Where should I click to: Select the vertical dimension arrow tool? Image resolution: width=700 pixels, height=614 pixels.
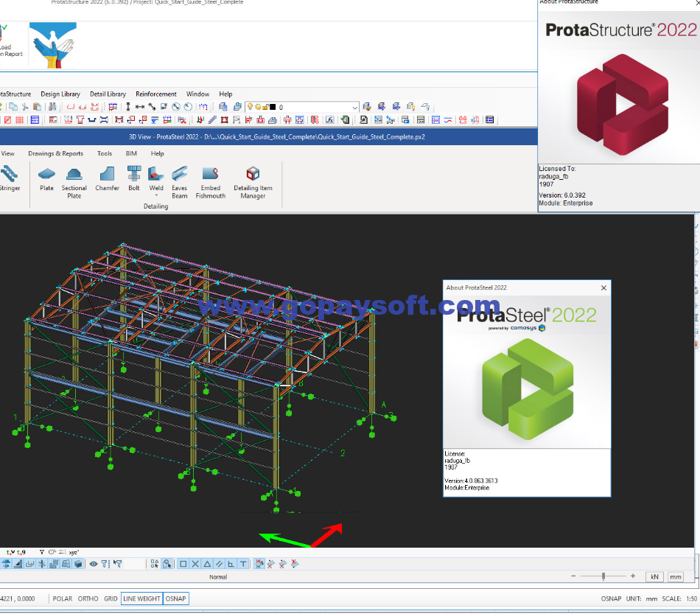click(127, 107)
